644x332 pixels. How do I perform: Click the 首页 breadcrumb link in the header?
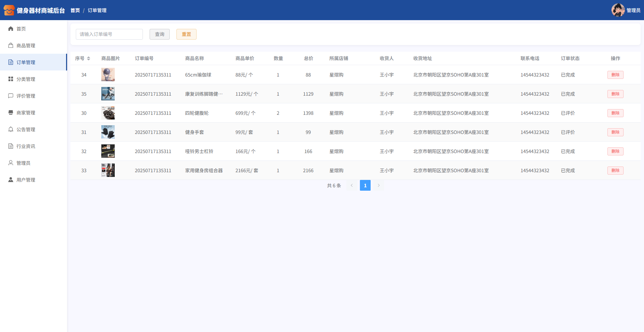[75, 10]
